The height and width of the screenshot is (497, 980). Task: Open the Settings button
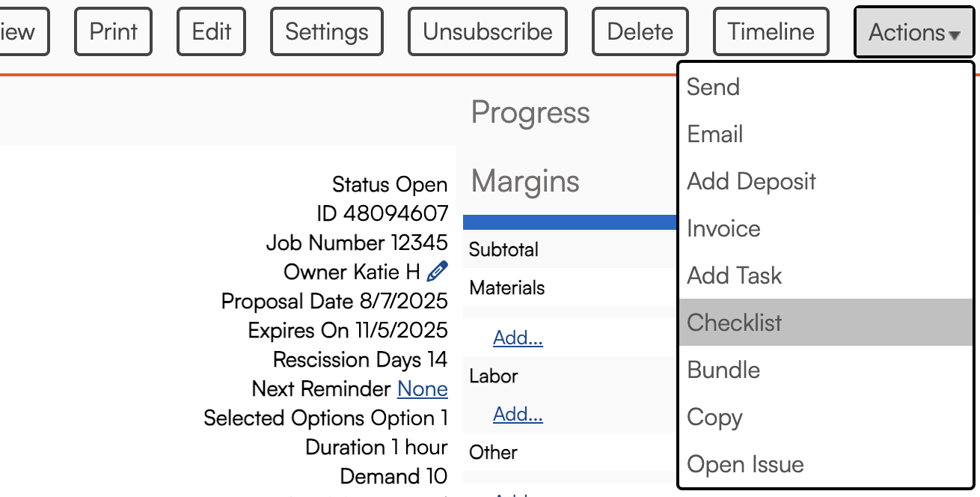[x=327, y=31]
